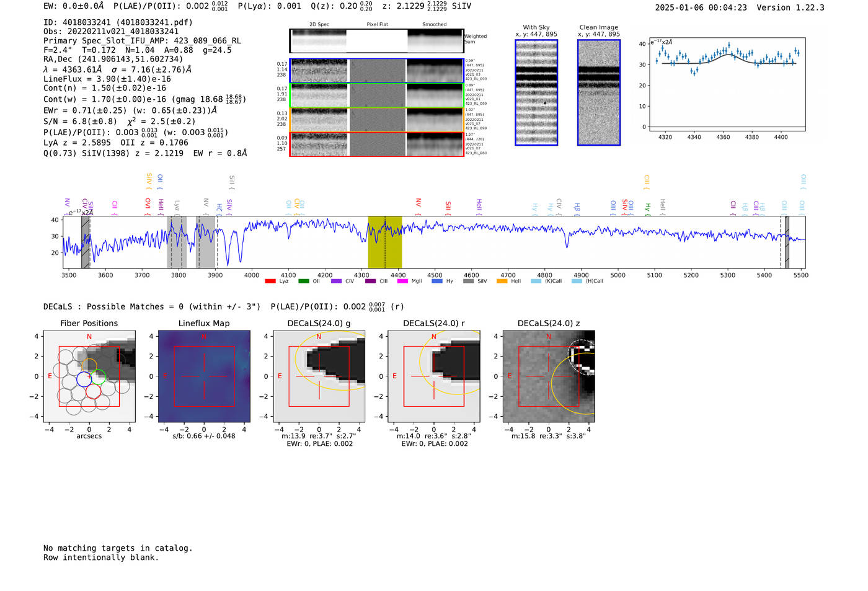The height and width of the screenshot is (591, 868).
Task: Click the Obs: 20220211v021 line
Action: click(x=111, y=32)
